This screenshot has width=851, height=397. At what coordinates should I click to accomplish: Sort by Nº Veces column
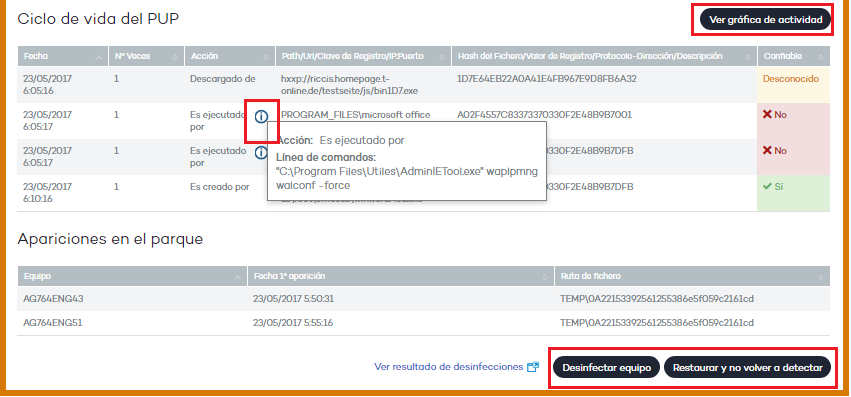(x=147, y=56)
